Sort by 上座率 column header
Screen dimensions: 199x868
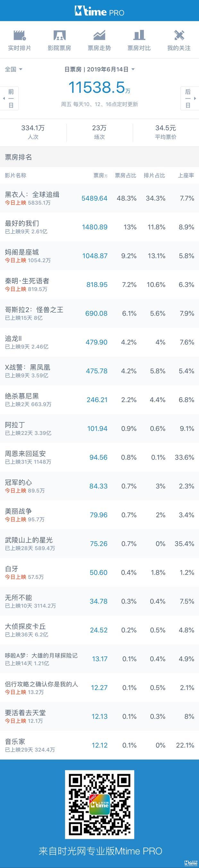click(x=186, y=176)
